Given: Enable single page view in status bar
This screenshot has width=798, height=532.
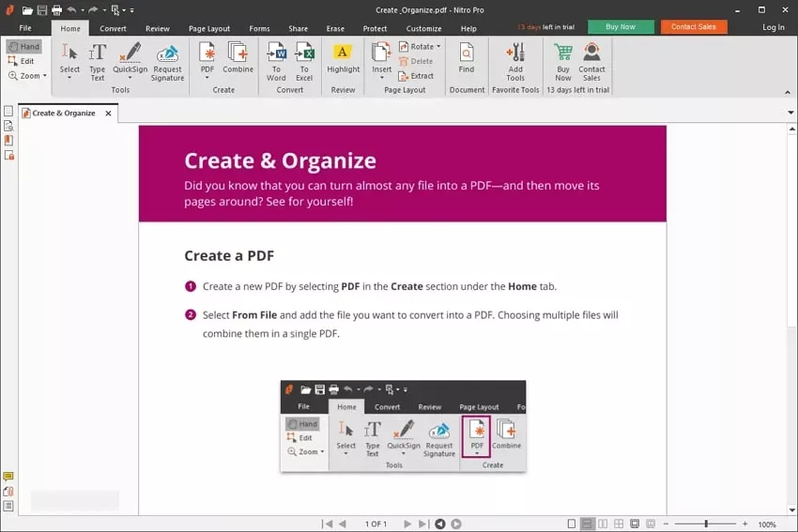Looking at the screenshot, I should coord(572,524).
